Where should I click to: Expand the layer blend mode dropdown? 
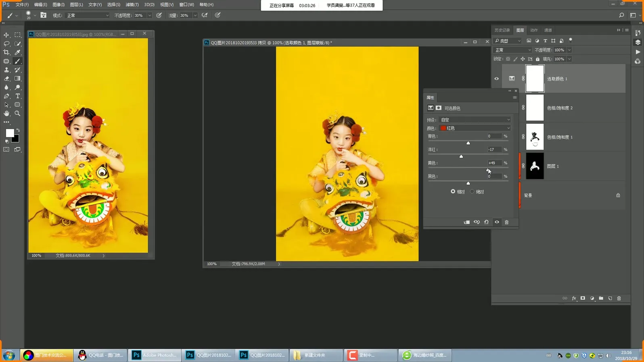click(512, 50)
